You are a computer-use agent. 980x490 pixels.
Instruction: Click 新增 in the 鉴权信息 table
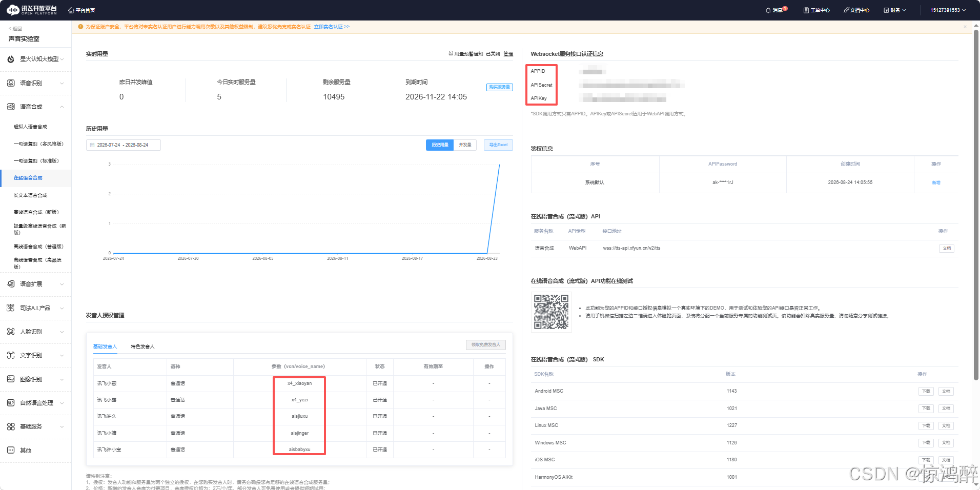(936, 182)
